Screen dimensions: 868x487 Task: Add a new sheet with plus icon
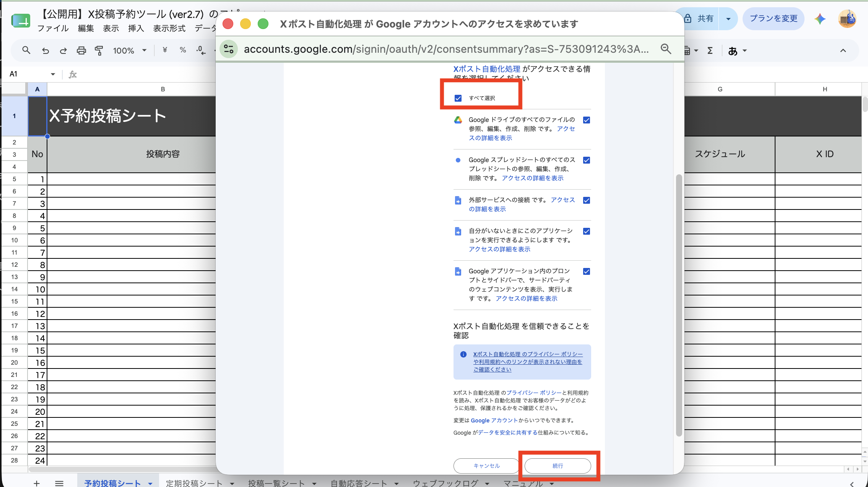[37, 483]
